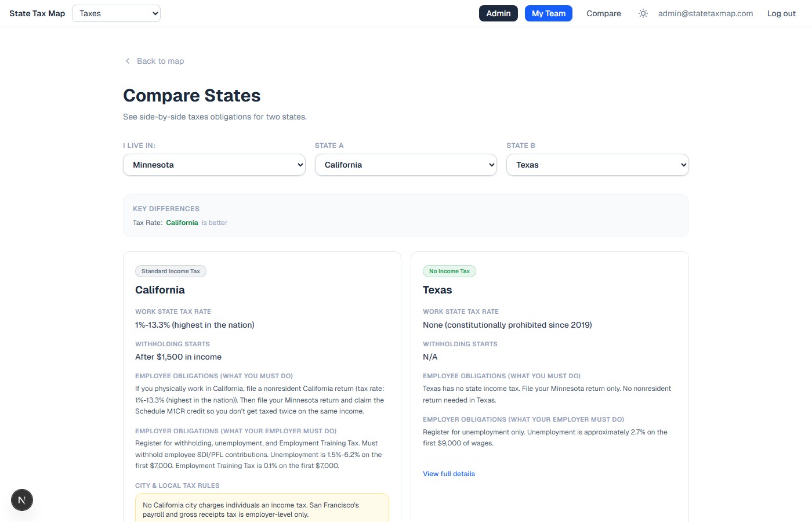This screenshot has height=522, width=812.
Task: Click the admin@statetaxmap.com account email
Action: [x=705, y=13]
